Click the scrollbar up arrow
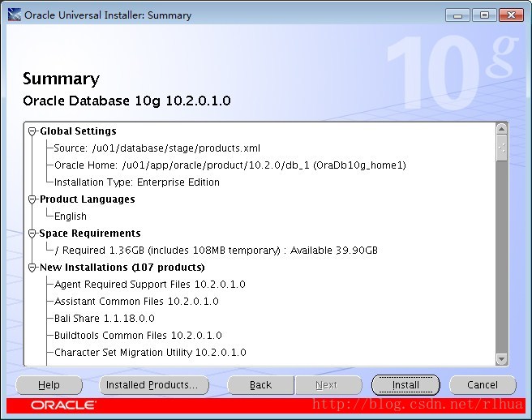 501,129
